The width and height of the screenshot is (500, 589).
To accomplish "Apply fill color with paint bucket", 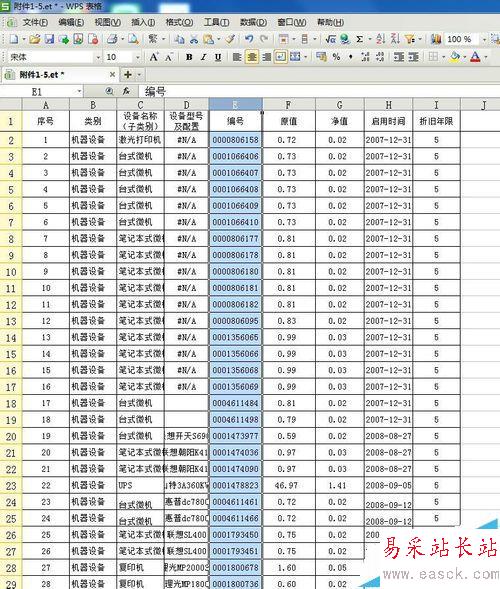I will tap(455, 57).
